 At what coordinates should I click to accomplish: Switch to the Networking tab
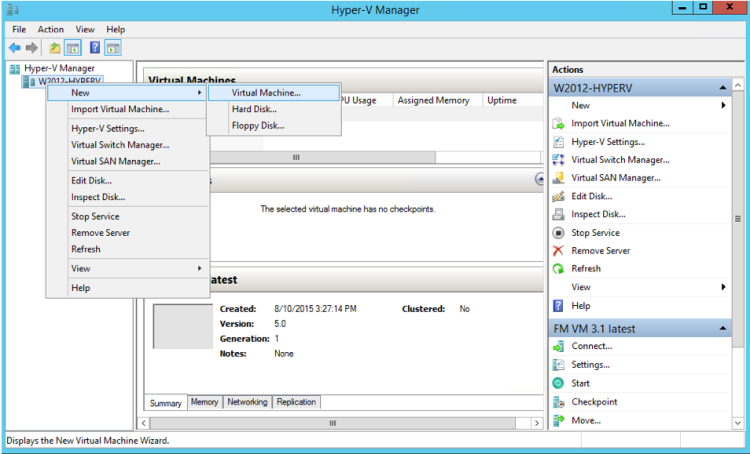247,402
